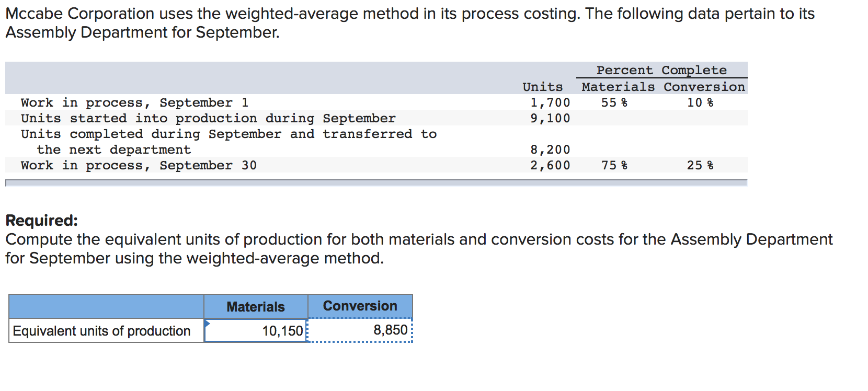The image size is (868, 391).
Task: Select 'Units started into production during September' text
Action: 208,118
